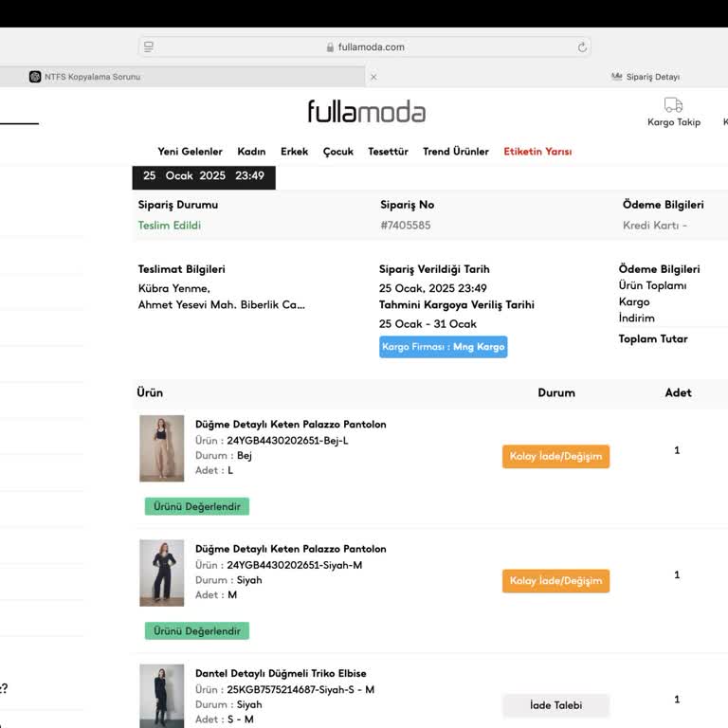Click the İade Talebi button

point(555,705)
